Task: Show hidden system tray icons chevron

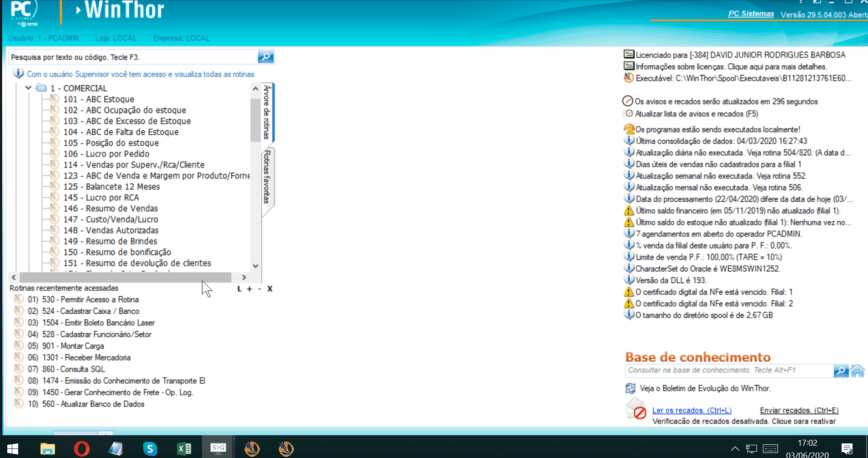Action: tap(735, 449)
